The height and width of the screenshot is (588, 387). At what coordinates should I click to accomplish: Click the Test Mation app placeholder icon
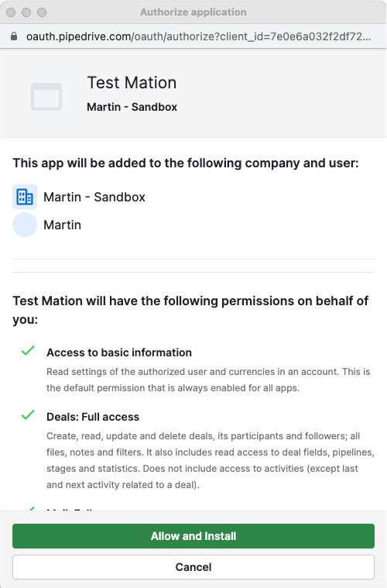pos(46,97)
